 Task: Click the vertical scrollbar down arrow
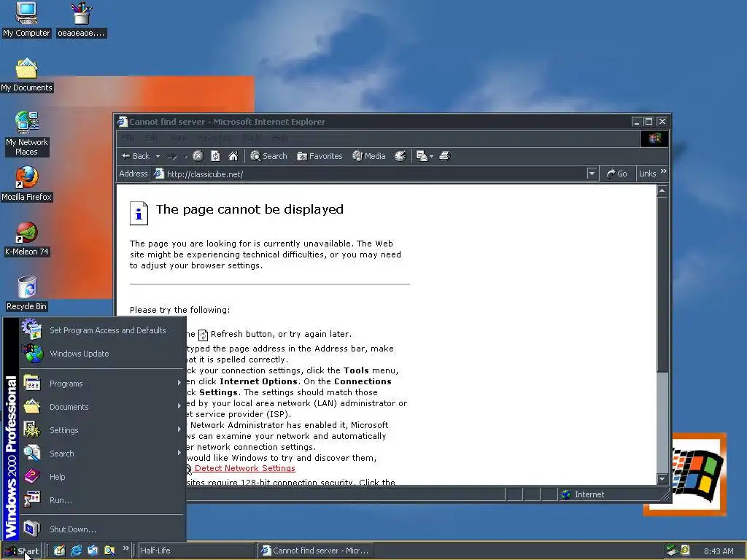point(662,478)
